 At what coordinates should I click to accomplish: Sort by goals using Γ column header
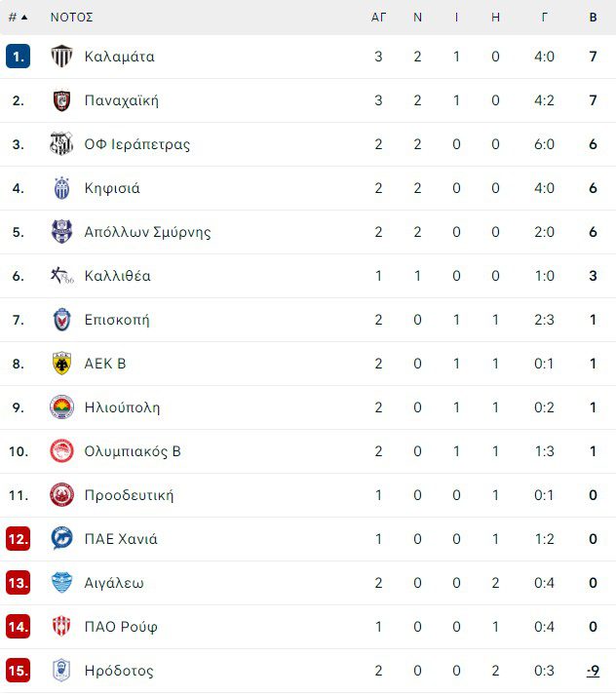click(x=545, y=18)
